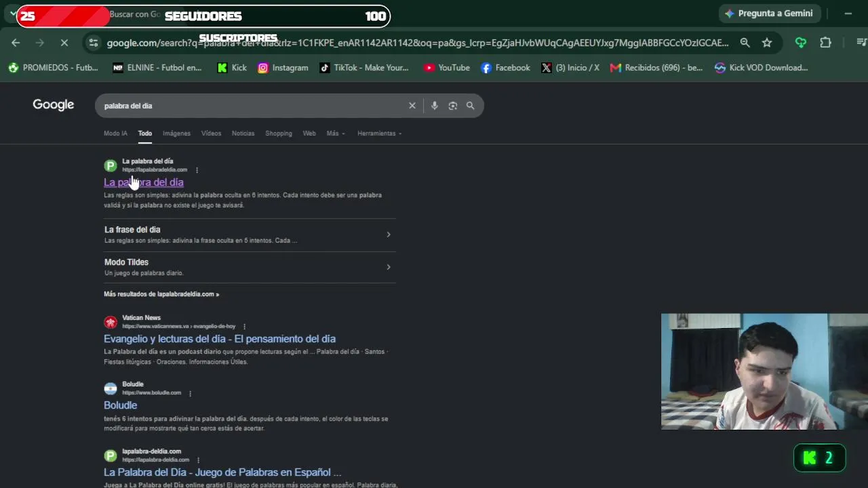
Task: Switch to Shopping tab
Action: [x=279, y=134]
